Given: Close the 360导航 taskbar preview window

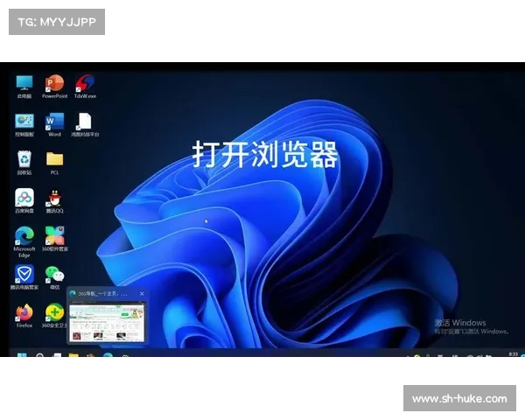Looking at the screenshot, I should point(142,293).
